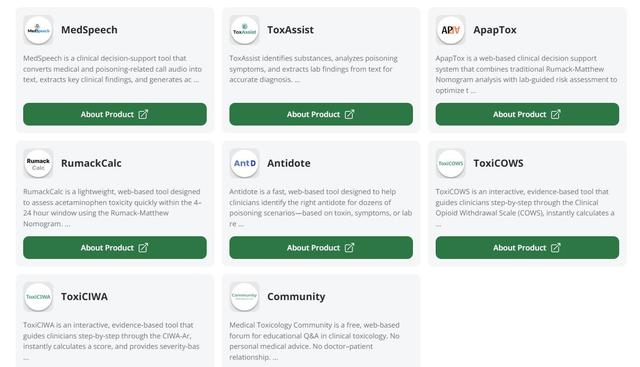Click the ToxAssist logo icon
640x367 pixels.
click(x=244, y=30)
